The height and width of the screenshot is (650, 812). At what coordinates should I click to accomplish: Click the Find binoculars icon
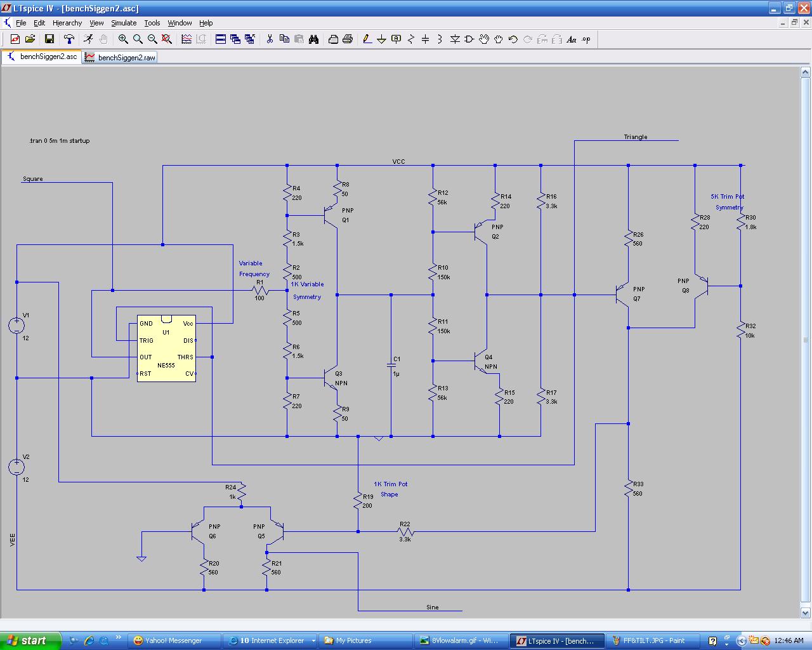click(x=313, y=39)
